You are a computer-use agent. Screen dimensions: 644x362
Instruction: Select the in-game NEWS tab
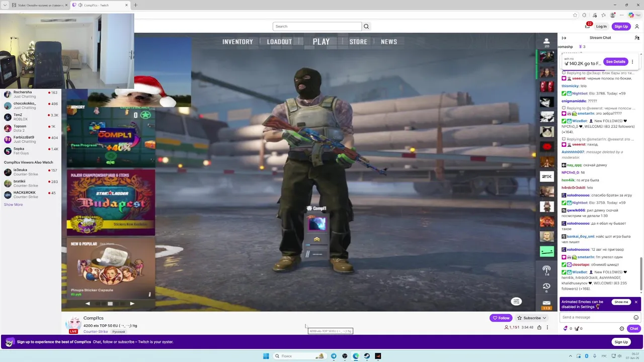pyautogui.click(x=389, y=42)
